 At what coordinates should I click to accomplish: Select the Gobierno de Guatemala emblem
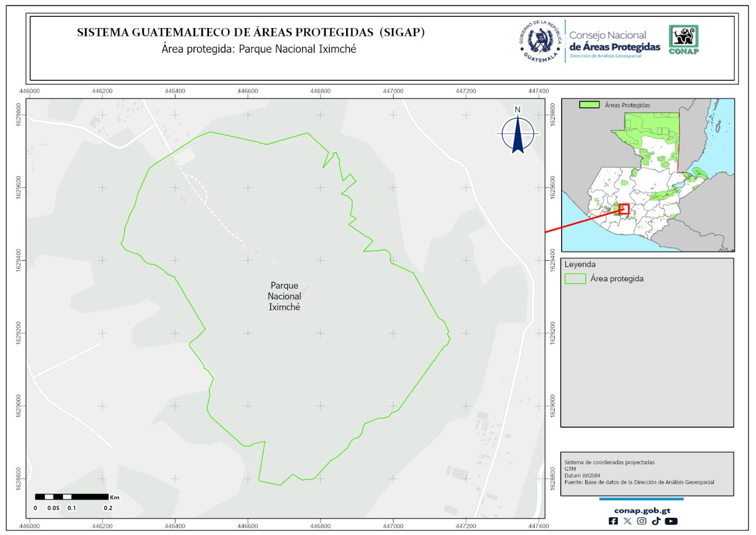tap(540, 41)
